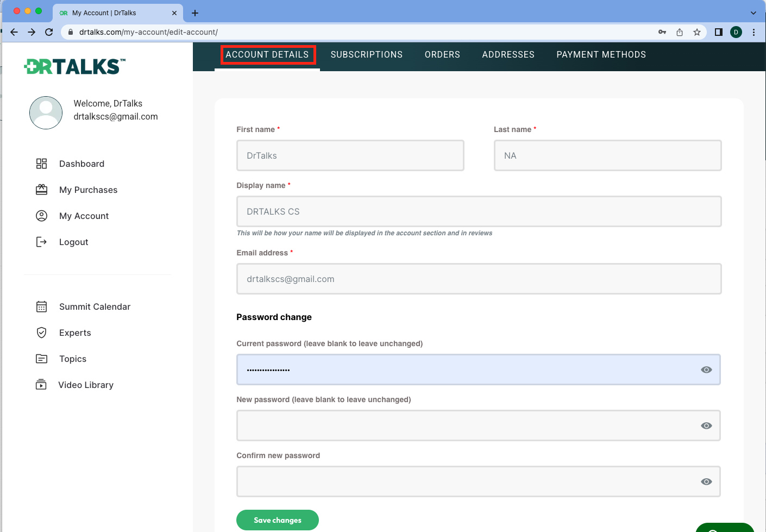Screen dimensions: 766x532
Task: Open the Topics link
Action: point(73,359)
